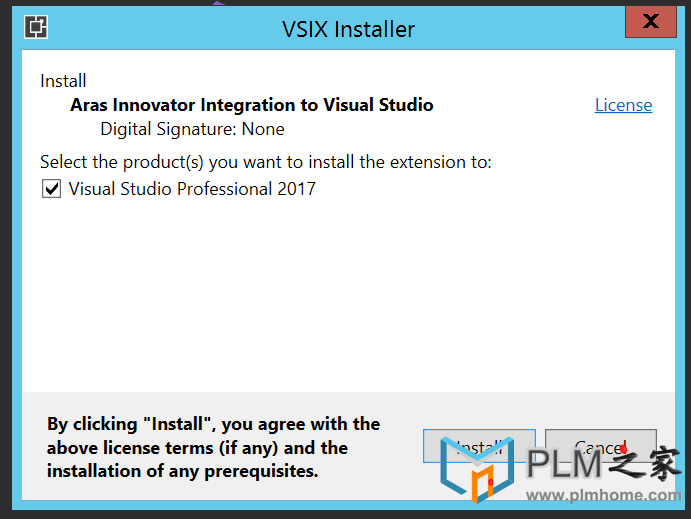
Task: Select the Aras Innovator Integration extension name
Action: tap(252, 105)
